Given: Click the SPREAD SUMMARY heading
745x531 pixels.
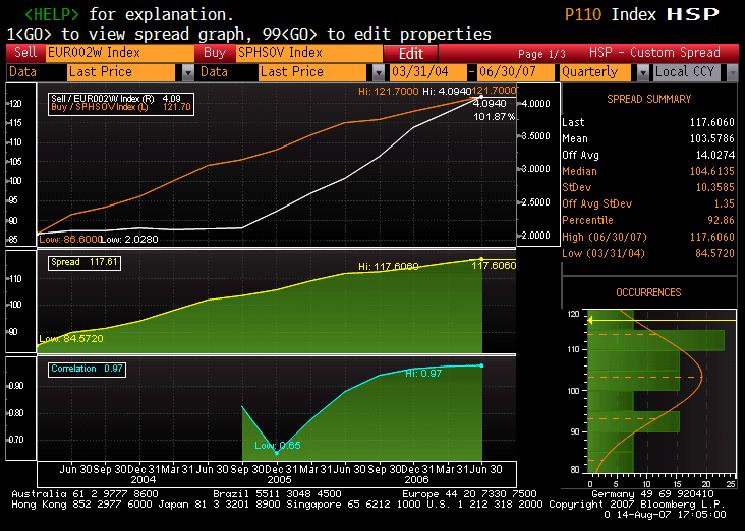Looking at the screenshot, I should point(649,99).
